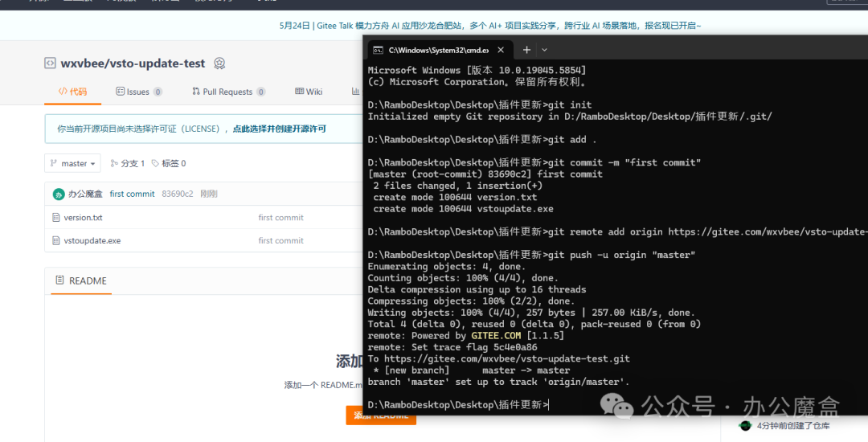The image size is (868, 442).
Task: View branches via 分支 1
Action: [x=127, y=163]
